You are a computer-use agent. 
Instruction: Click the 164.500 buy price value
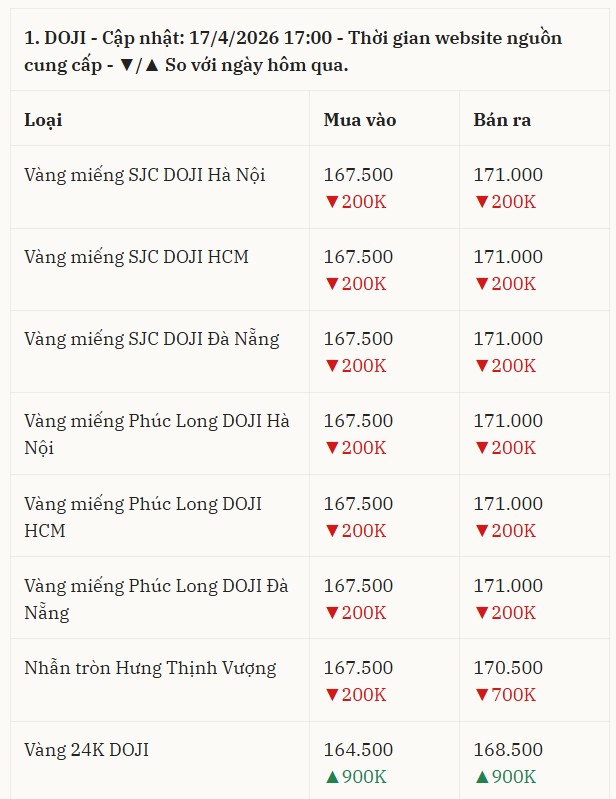point(358,750)
